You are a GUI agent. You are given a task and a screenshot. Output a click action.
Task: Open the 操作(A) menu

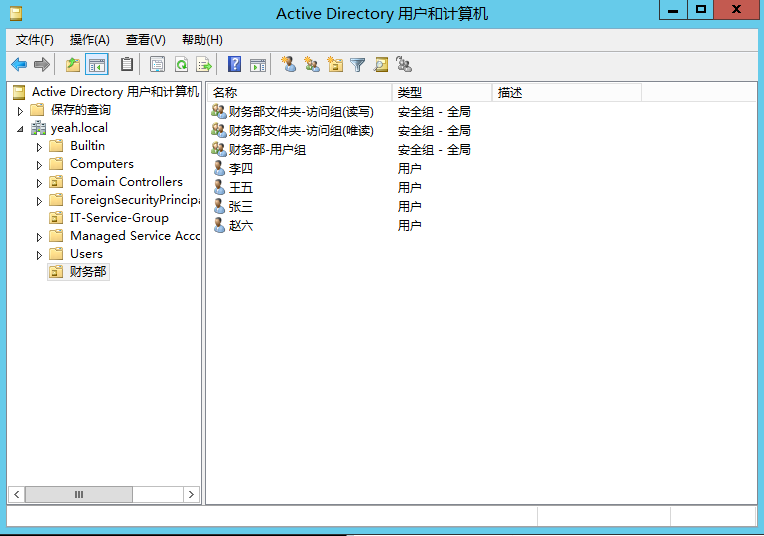[90, 39]
